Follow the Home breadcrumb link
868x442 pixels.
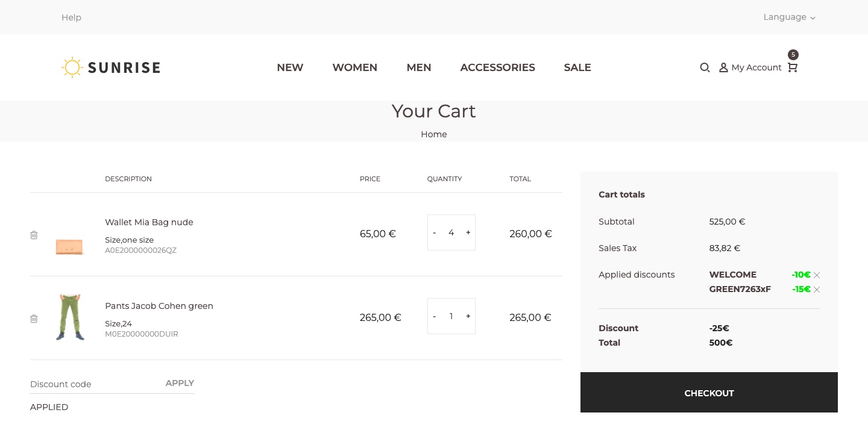pyautogui.click(x=433, y=134)
